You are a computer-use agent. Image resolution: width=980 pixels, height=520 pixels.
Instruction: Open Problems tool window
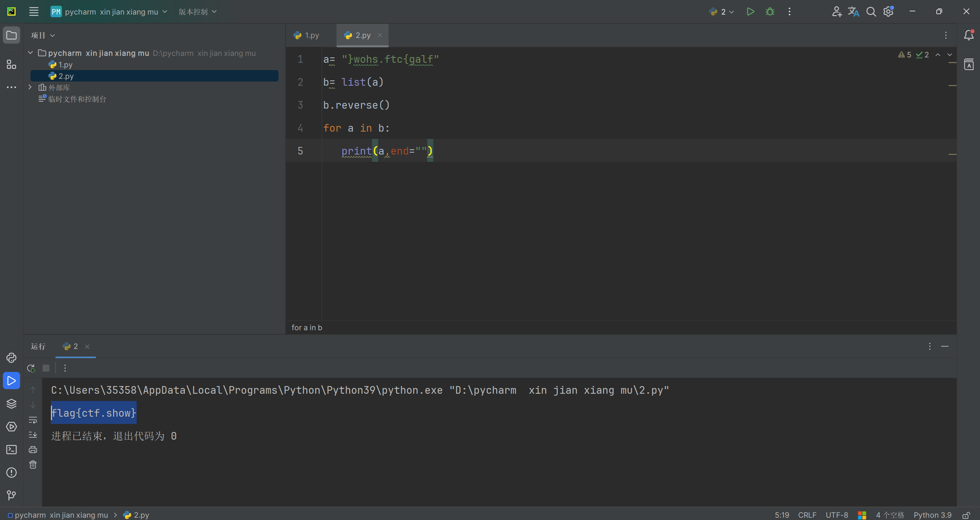(x=11, y=473)
